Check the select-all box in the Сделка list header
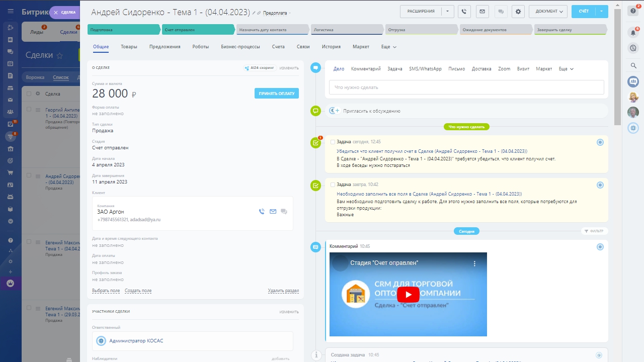 pos(29,94)
